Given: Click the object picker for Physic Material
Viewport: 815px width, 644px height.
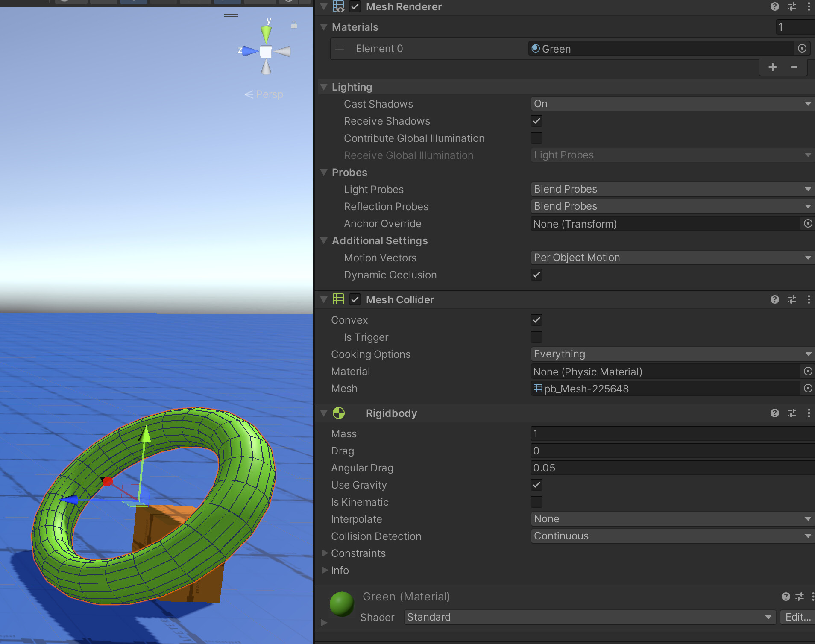Looking at the screenshot, I should (x=808, y=372).
